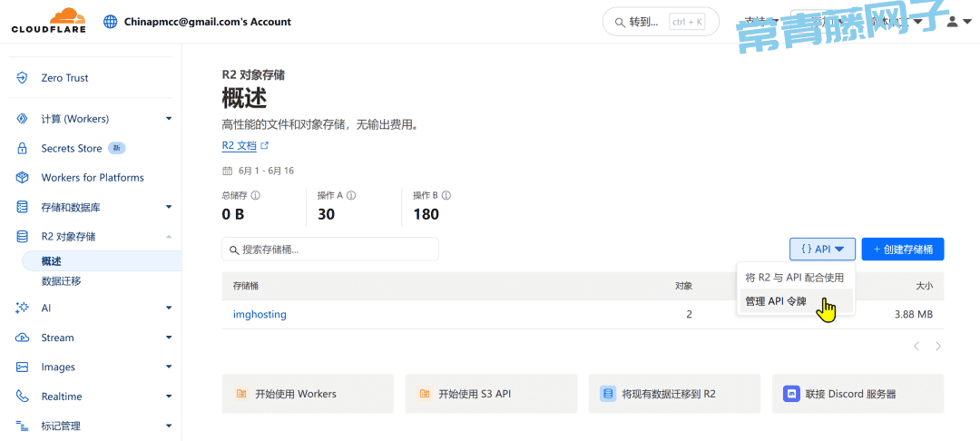Click the 开始使用 Workers card

(x=308, y=394)
